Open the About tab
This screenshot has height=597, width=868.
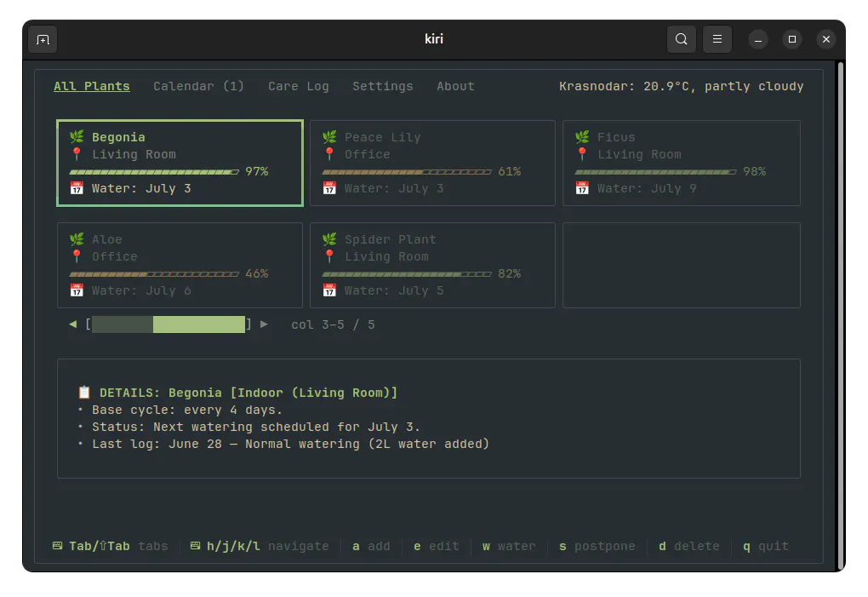pyautogui.click(x=455, y=86)
